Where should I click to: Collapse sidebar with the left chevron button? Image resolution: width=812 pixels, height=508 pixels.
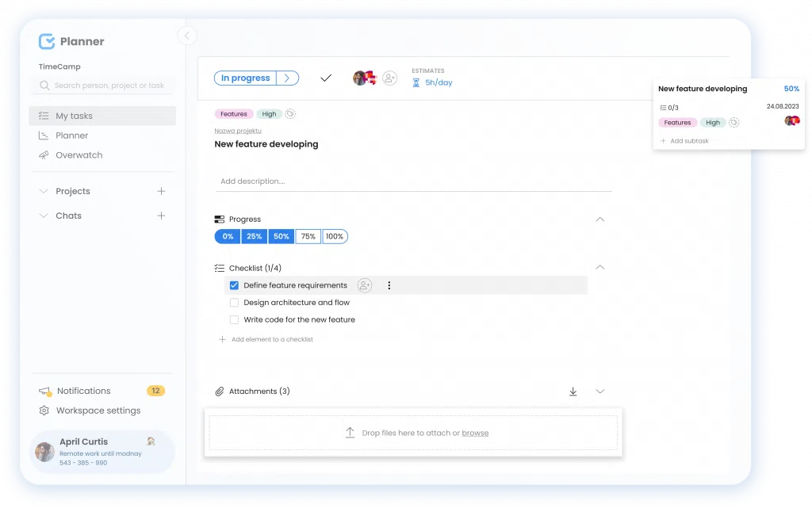coord(187,35)
